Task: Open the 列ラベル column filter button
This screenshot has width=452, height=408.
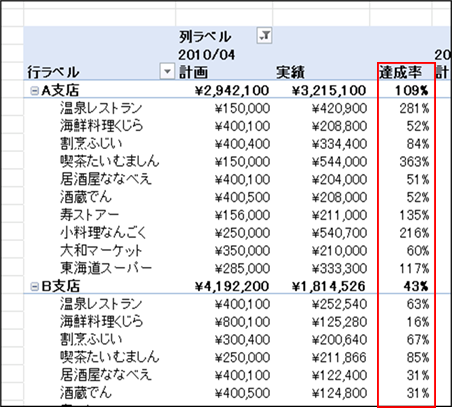Action: [264, 35]
